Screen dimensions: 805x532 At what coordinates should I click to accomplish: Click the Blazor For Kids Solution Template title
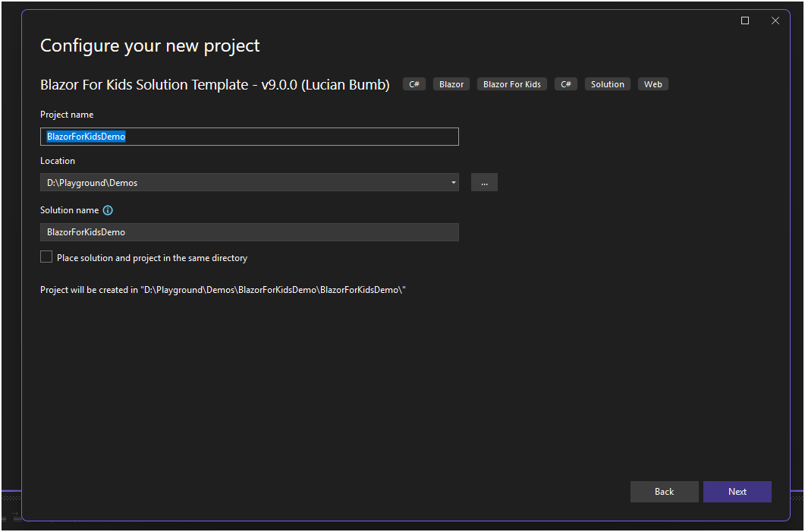coord(215,85)
